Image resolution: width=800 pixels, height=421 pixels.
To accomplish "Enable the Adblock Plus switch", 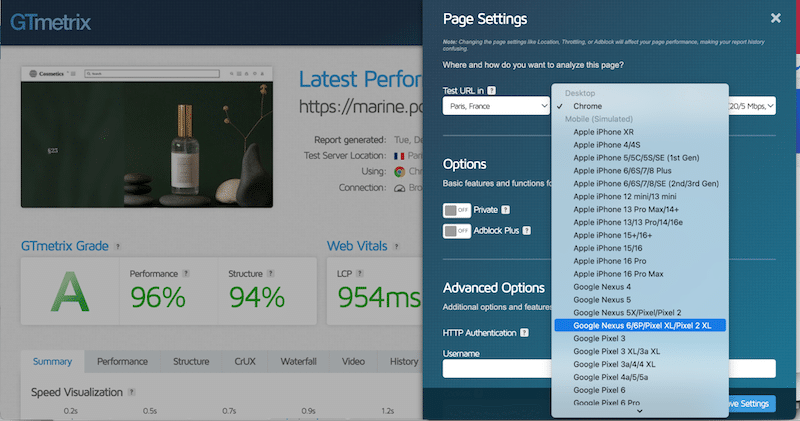I will click(457, 231).
